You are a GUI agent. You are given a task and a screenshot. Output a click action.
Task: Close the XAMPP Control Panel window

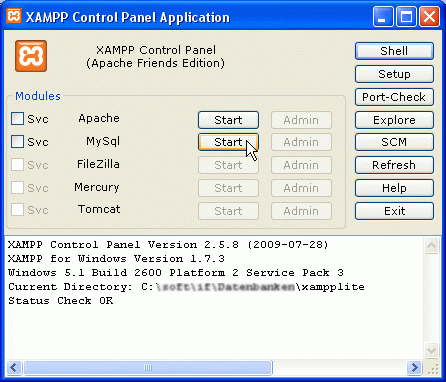click(429, 17)
